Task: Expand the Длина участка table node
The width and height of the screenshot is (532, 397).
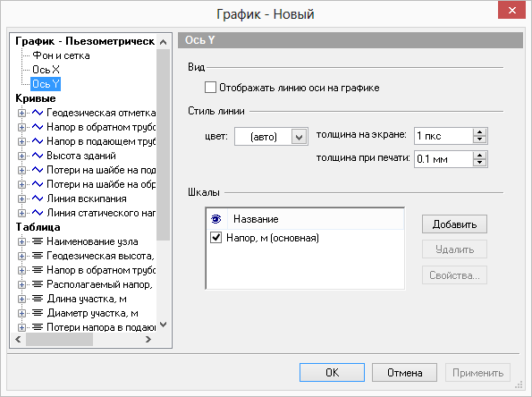Action: 21,299
